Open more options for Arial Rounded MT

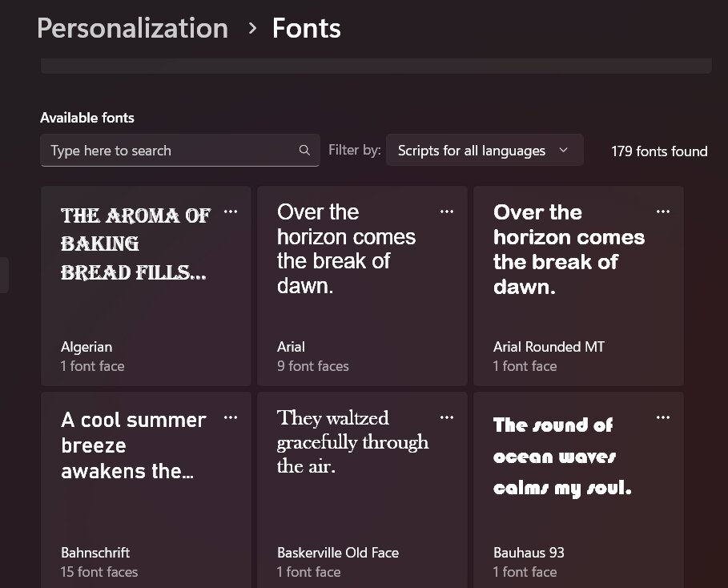[x=662, y=211]
